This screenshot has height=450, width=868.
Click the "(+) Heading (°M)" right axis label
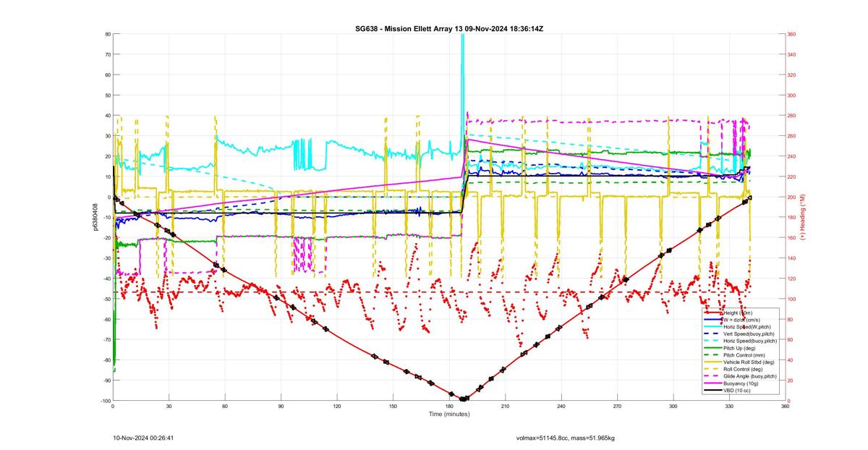click(x=801, y=217)
